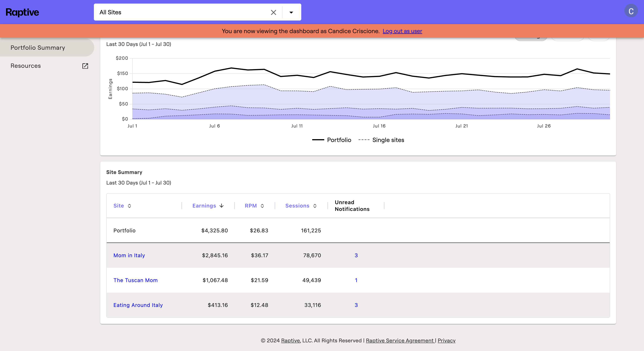Click Eating Around Italy sessions 33,116
This screenshot has height=351, width=644.
[313, 305]
